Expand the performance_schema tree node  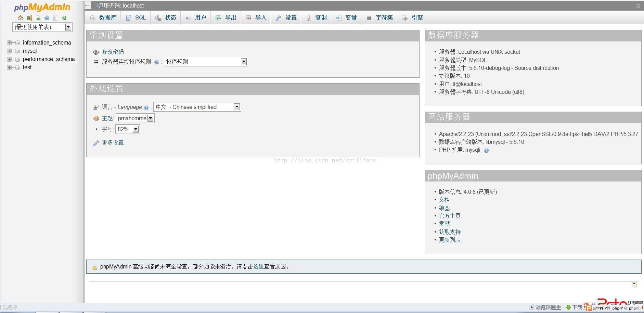9,59
